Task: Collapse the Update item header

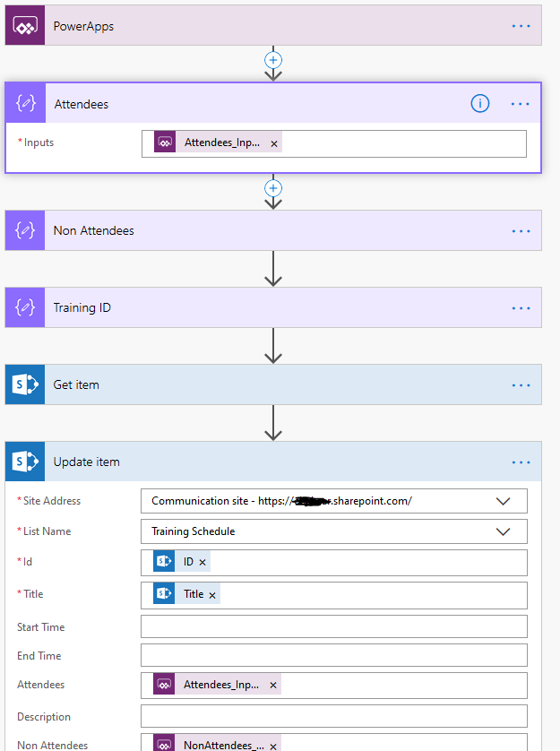Action: tap(269, 462)
